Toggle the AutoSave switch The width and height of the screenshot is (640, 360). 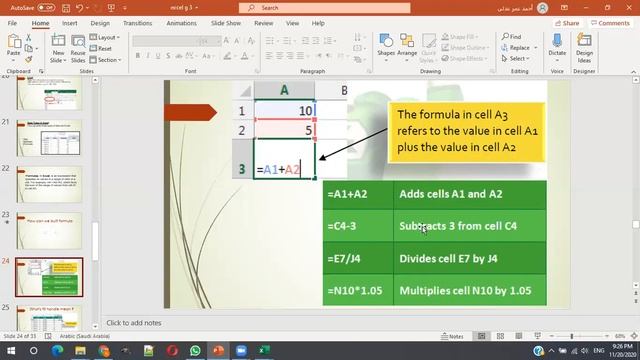pos(46,8)
